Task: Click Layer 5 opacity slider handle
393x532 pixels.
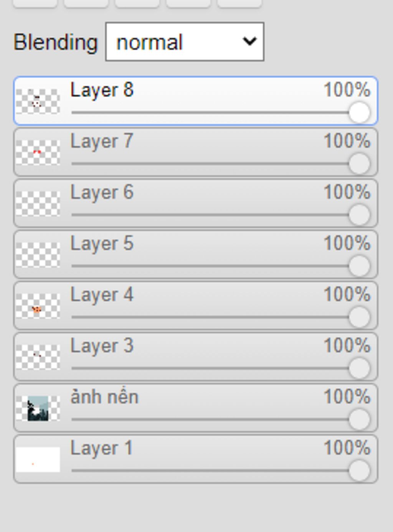Action: (x=359, y=266)
